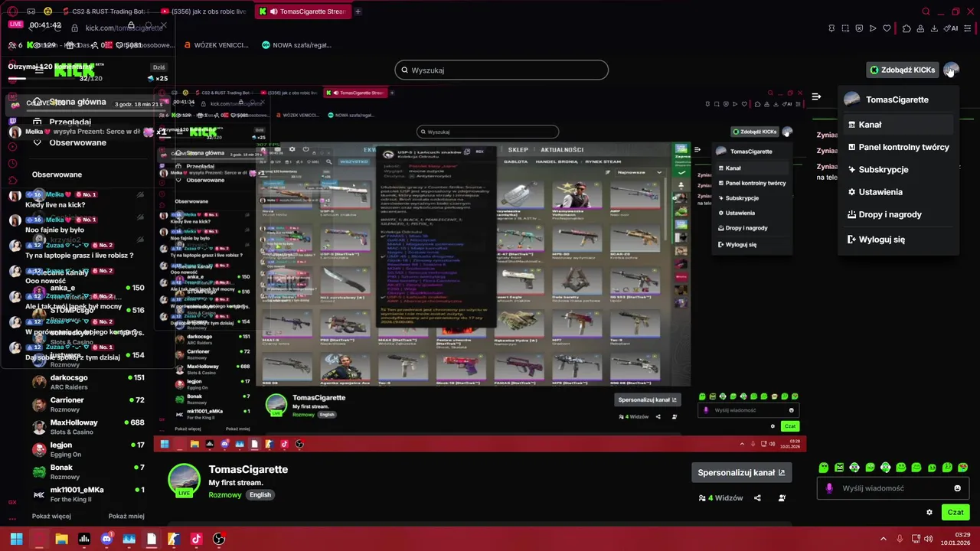The height and width of the screenshot is (551, 980).
Task: Open legjon channel in the sidebar
Action: pyautogui.click(x=88, y=449)
